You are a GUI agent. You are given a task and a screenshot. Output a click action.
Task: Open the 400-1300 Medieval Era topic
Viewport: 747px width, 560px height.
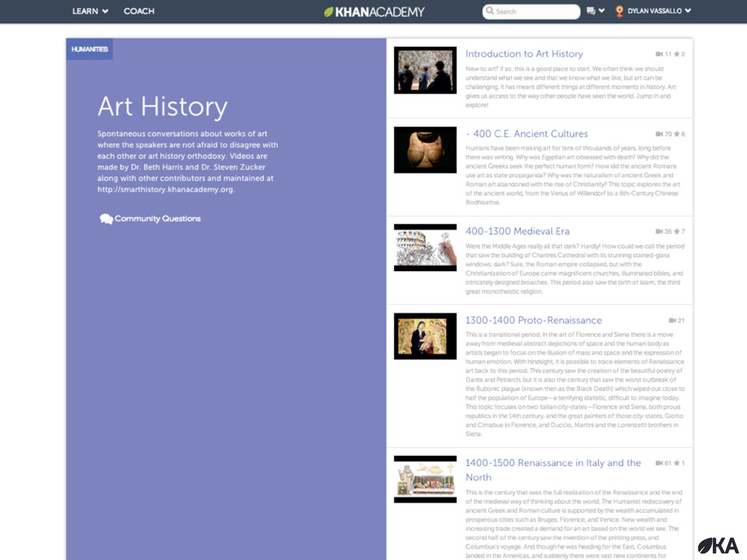[517, 231]
